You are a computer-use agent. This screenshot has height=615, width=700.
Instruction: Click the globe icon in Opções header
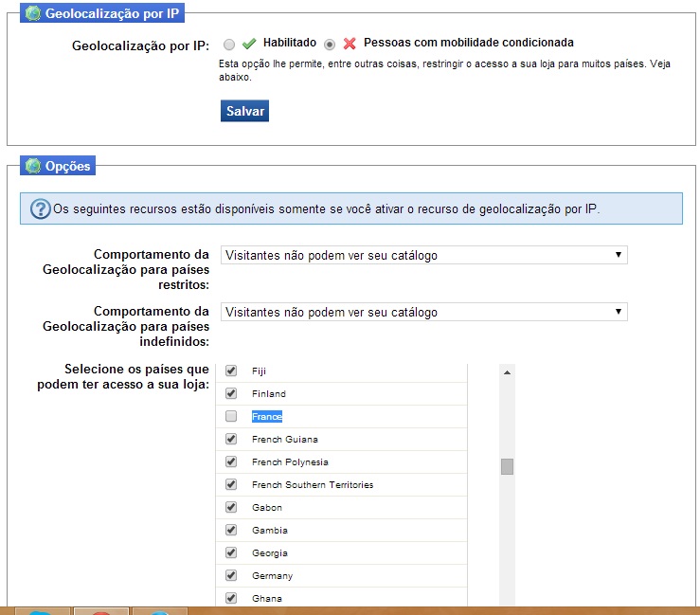point(32,166)
